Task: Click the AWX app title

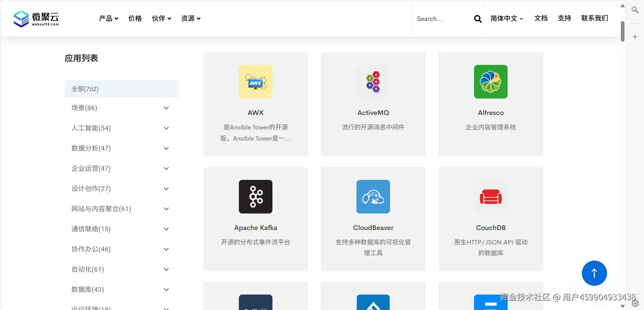Action: [256, 113]
